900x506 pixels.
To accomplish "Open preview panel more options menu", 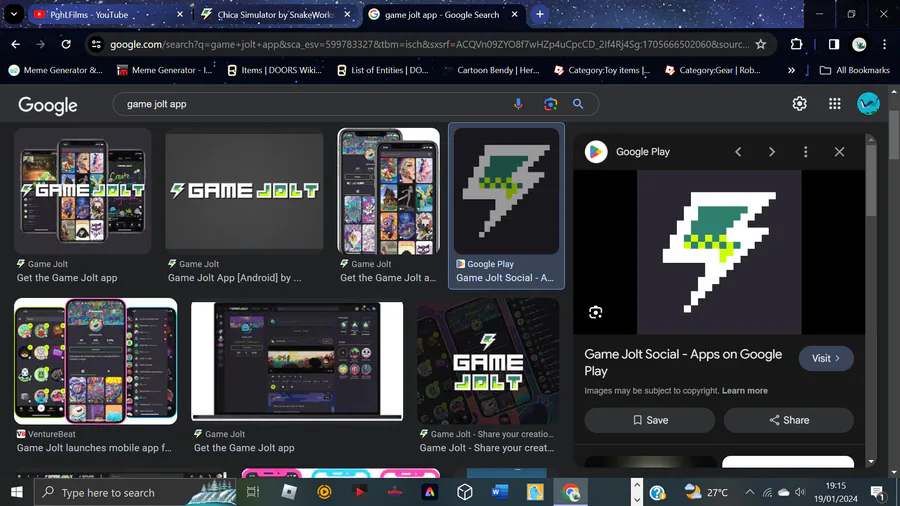I will tap(805, 152).
